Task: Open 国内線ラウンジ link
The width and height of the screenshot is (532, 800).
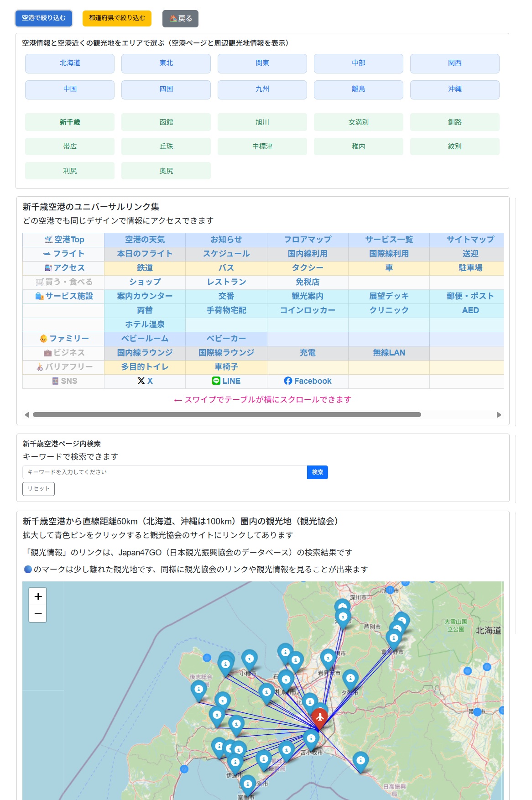Action: [x=145, y=353]
